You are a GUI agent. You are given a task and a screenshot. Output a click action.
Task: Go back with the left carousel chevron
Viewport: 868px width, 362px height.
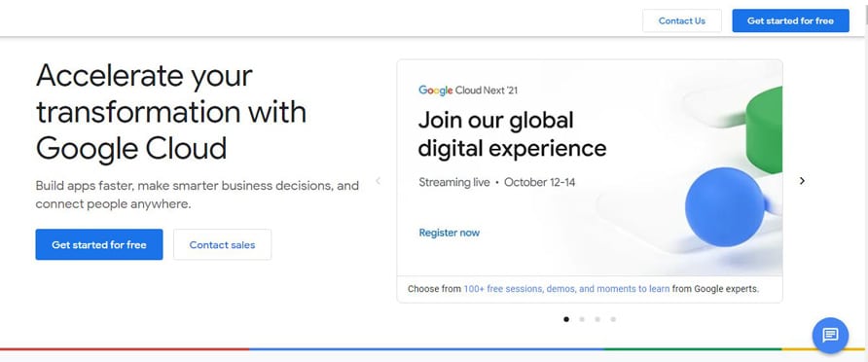[379, 181]
